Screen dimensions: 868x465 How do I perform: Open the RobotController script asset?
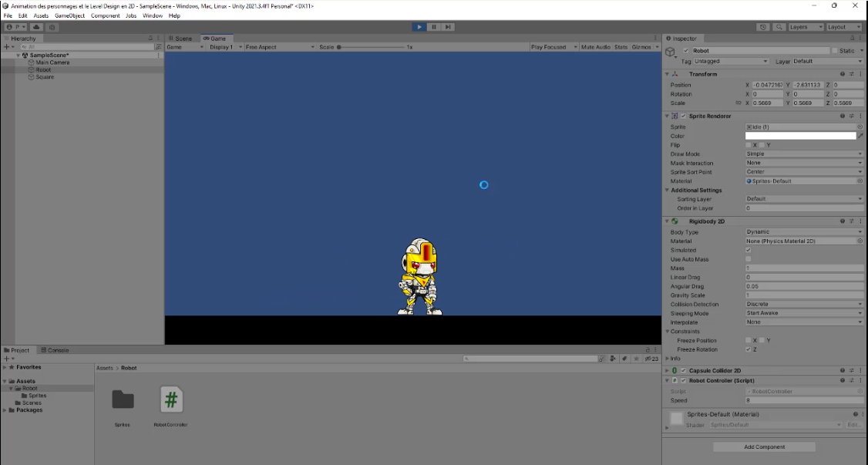[171, 399]
